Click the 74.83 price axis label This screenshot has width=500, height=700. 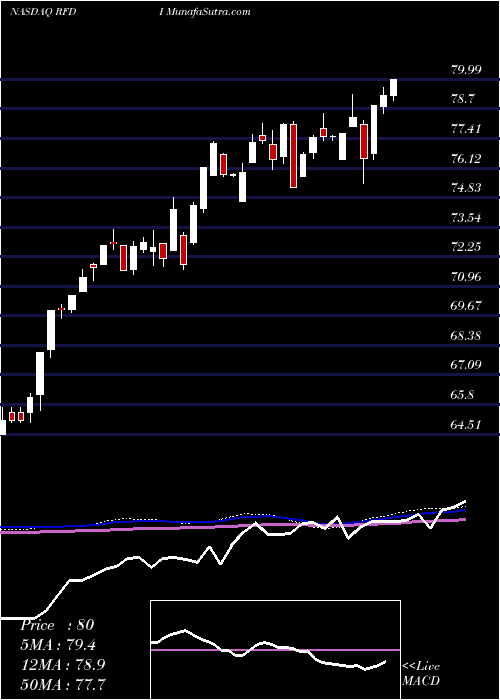point(467,188)
